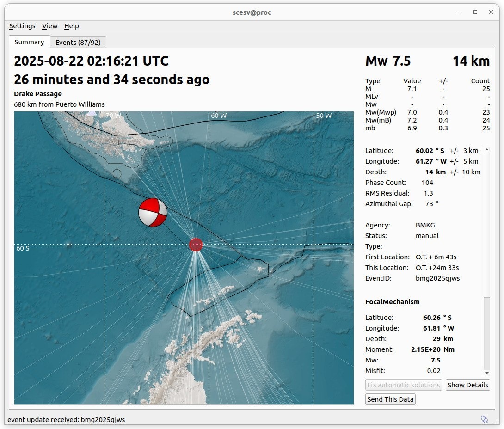Click focal mechanism latitude 60.26 °S
The width and height of the screenshot is (504, 429).
437,318
